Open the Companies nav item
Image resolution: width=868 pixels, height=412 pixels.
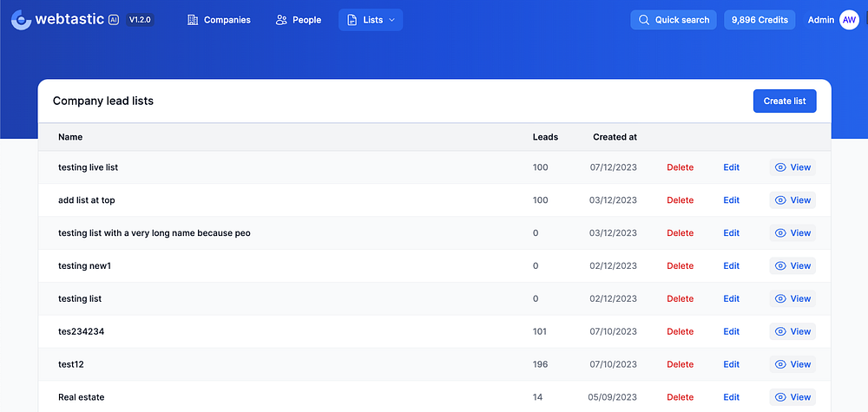tap(220, 20)
